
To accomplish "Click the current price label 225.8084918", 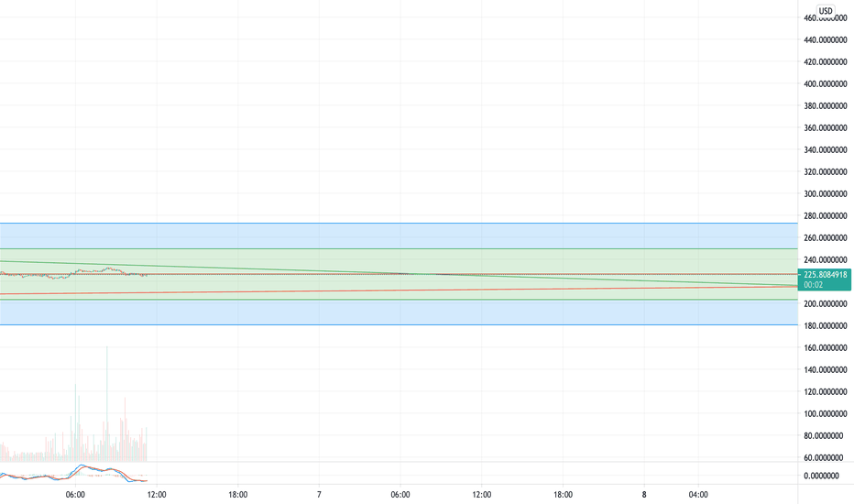I will point(825,275).
